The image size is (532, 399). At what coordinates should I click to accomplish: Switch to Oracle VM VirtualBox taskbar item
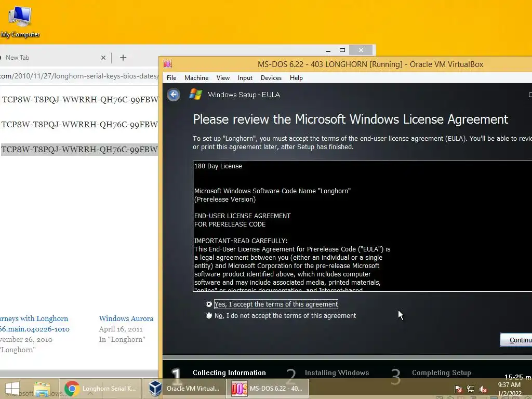(x=184, y=389)
